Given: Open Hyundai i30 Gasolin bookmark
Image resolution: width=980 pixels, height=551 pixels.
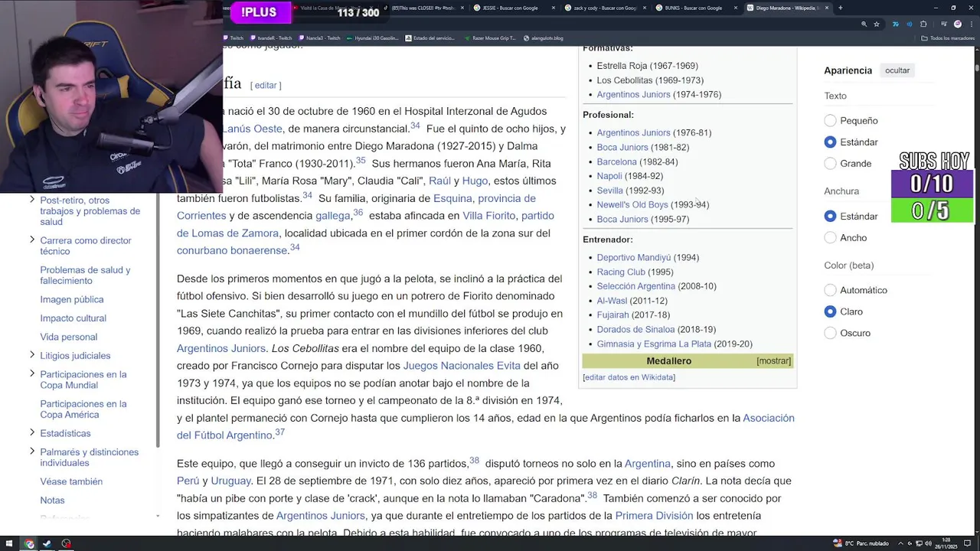Looking at the screenshot, I should [x=374, y=38].
